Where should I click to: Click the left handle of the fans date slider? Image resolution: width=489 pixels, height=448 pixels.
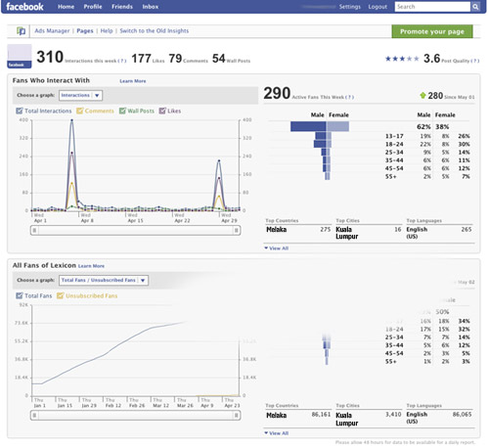(x=34, y=416)
